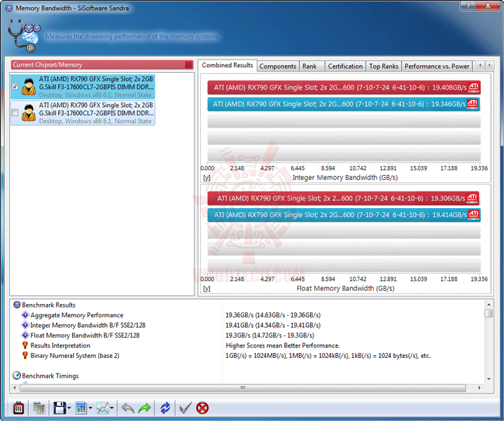Expand the line graph icon dropdown arrow
This screenshot has height=421, width=504.
click(111, 408)
